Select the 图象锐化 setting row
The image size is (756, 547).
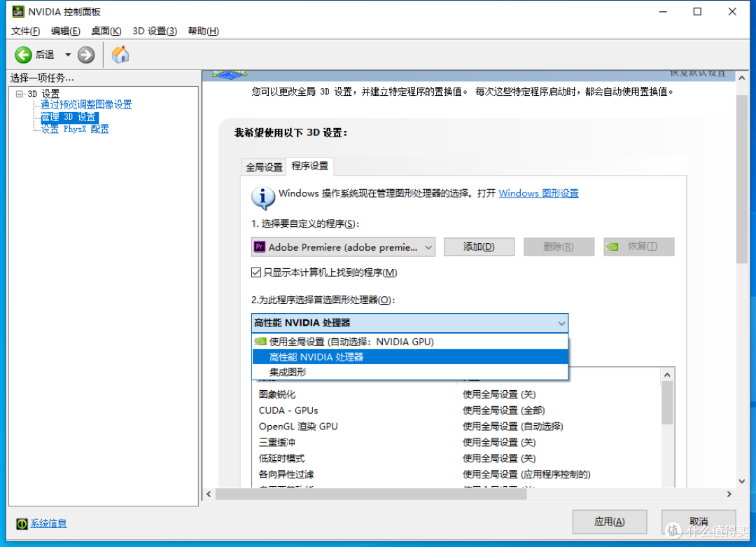pos(456,394)
